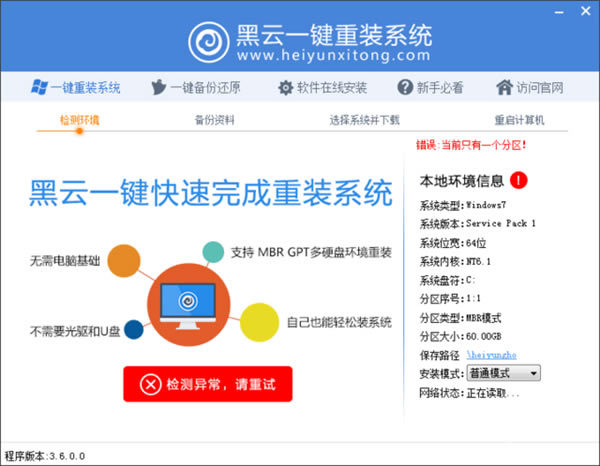600x466 pixels.
Task: Click the 自己也能轻松装系统 label
Action: (x=339, y=322)
